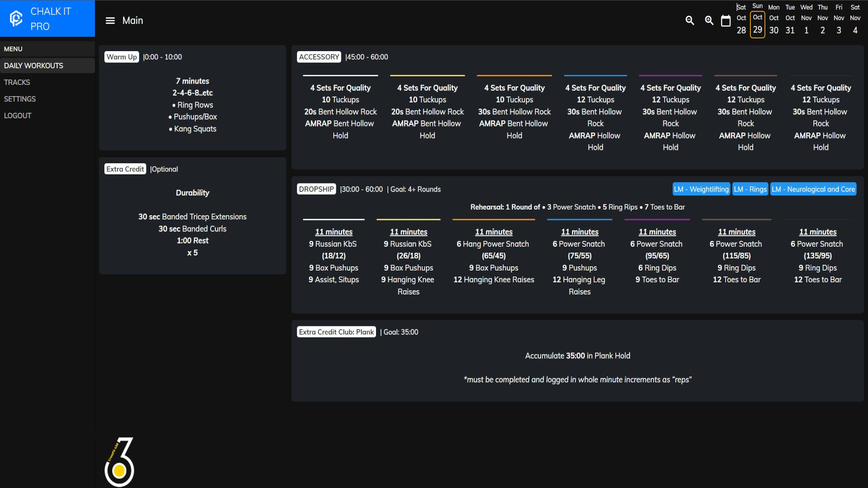868x488 pixels.
Task: Click the LM - Rings tag
Action: 750,189
